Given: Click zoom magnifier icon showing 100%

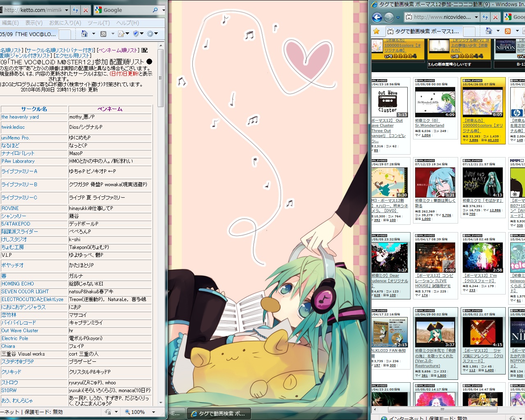Looking at the screenshot, I should 127,412.
